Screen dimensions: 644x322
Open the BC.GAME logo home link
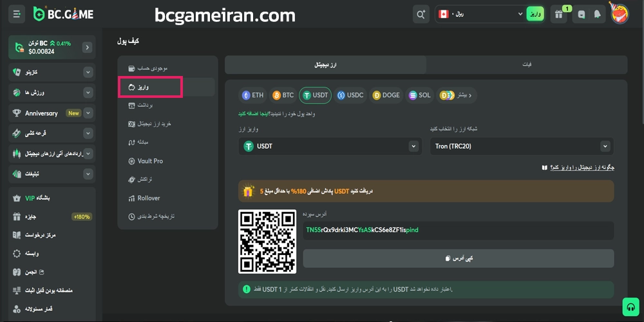point(63,14)
